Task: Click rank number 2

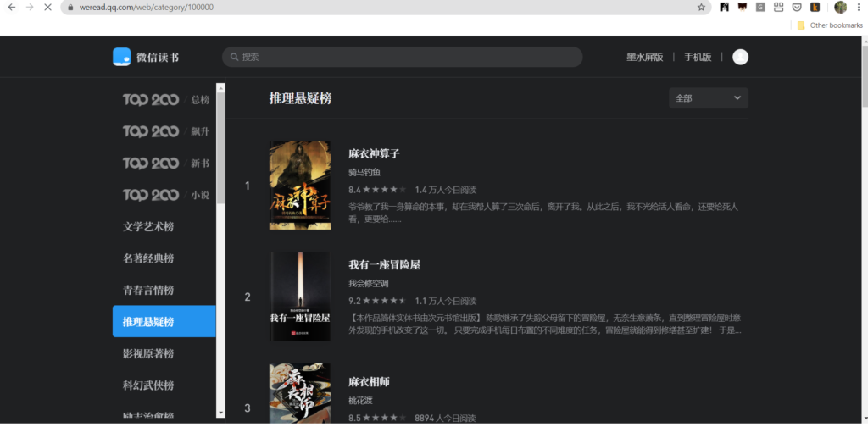Action: click(248, 297)
